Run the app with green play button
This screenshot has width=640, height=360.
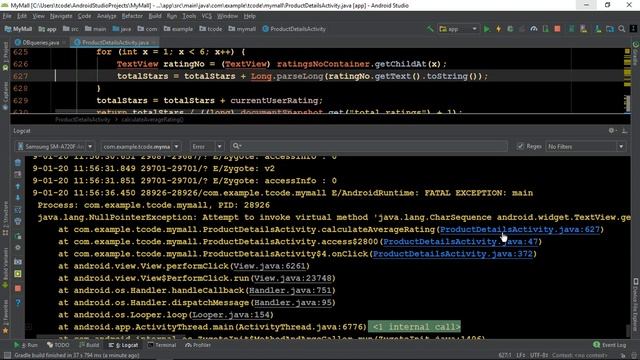(x=487, y=29)
